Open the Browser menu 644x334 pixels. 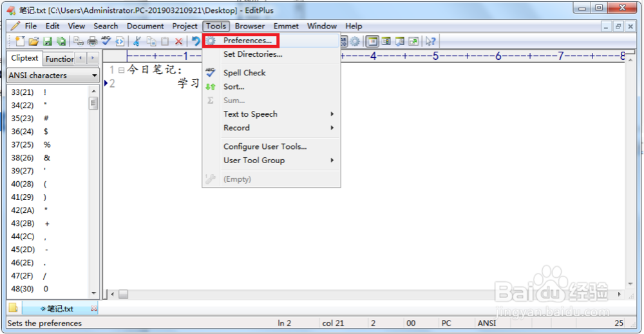tap(250, 26)
